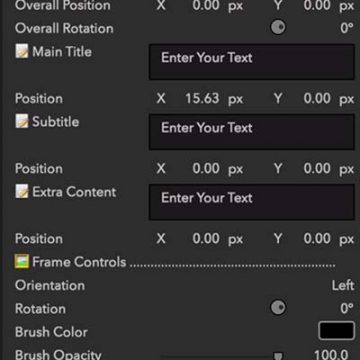Screen dimensions: 360x360
Task: Click the Overall Rotation degree value
Action: (347, 28)
